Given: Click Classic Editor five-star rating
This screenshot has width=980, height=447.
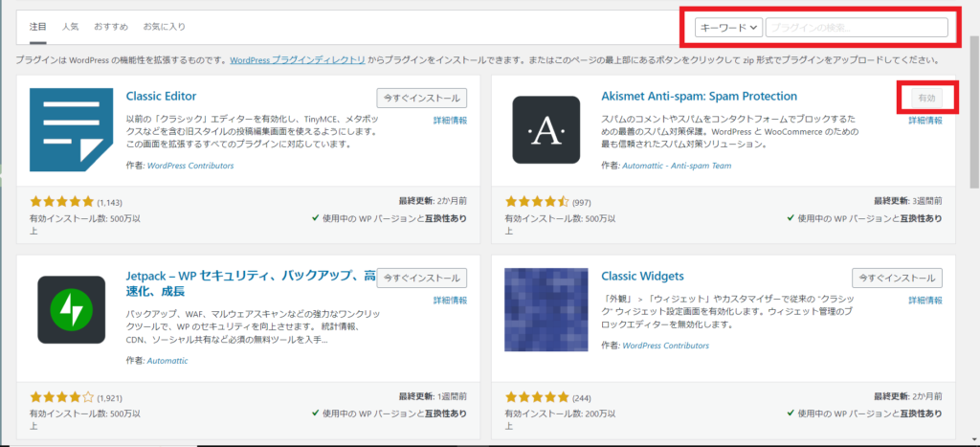Looking at the screenshot, I should tap(62, 202).
